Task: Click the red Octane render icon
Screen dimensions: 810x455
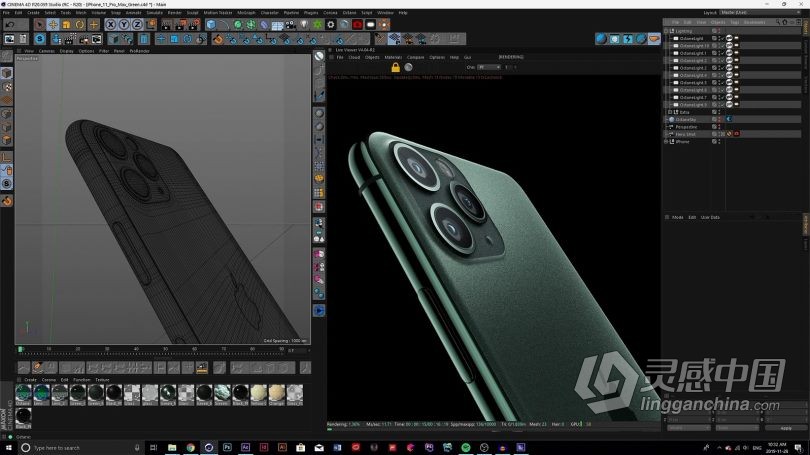Action: pyautogui.click(x=357, y=24)
